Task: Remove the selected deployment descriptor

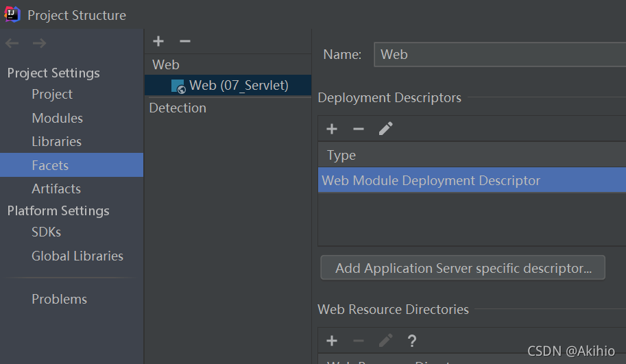Action: point(358,129)
